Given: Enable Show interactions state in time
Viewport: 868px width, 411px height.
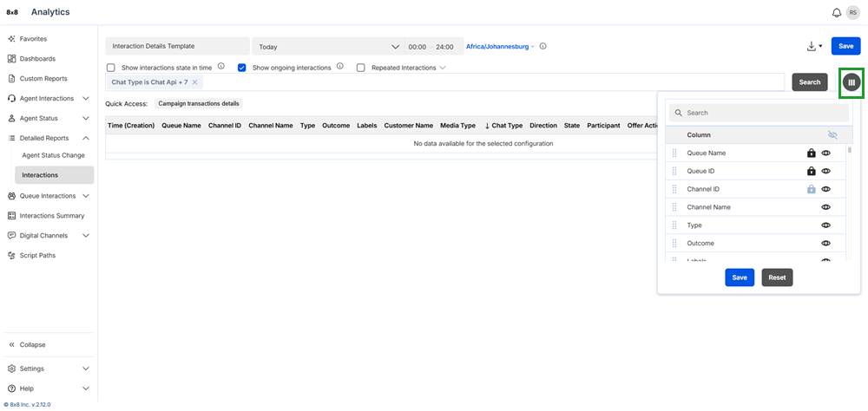Looking at the screenshot, I should click(111, 68).
